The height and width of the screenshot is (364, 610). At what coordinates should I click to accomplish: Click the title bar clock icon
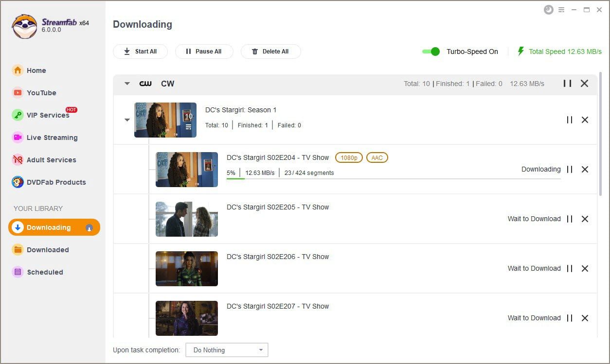(549, 10)
